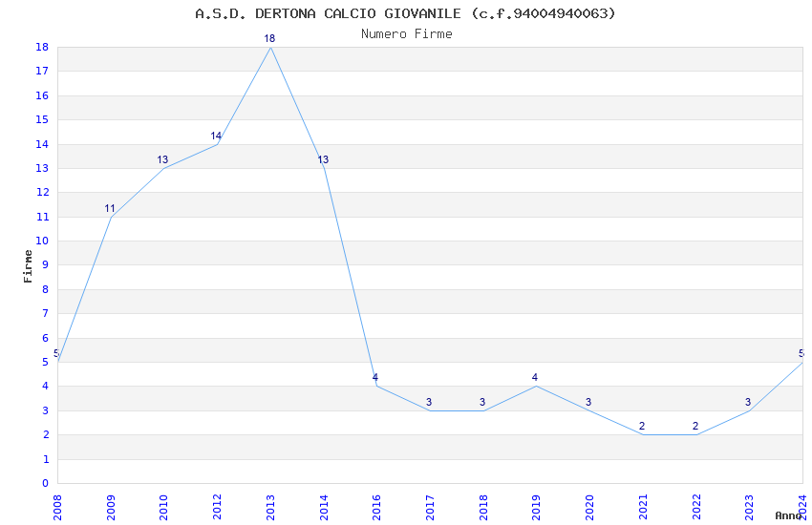Click y-axis tick value 7
The width and height of the screenshot is (812, 525).
(x=46, y=313)
